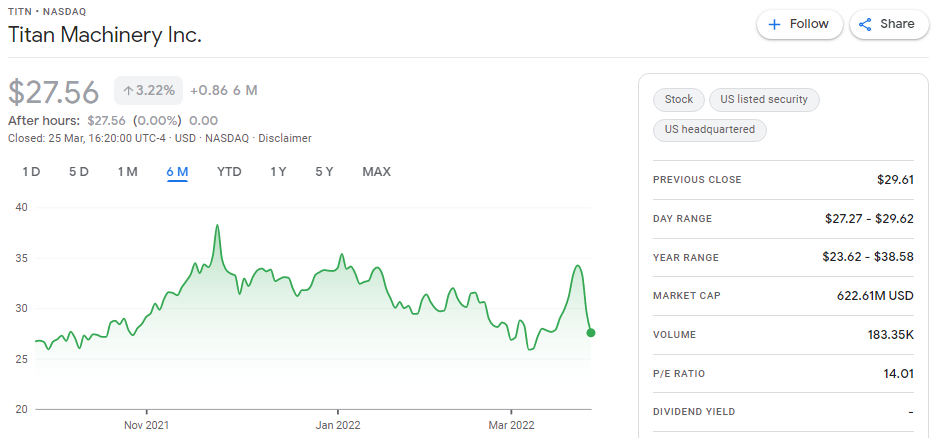
Task: Click the $27.56 stock price
Action: click(54, 92)
